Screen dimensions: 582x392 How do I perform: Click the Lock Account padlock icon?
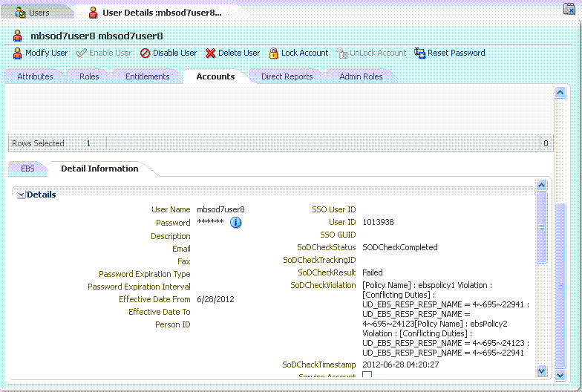pos(273,53)
